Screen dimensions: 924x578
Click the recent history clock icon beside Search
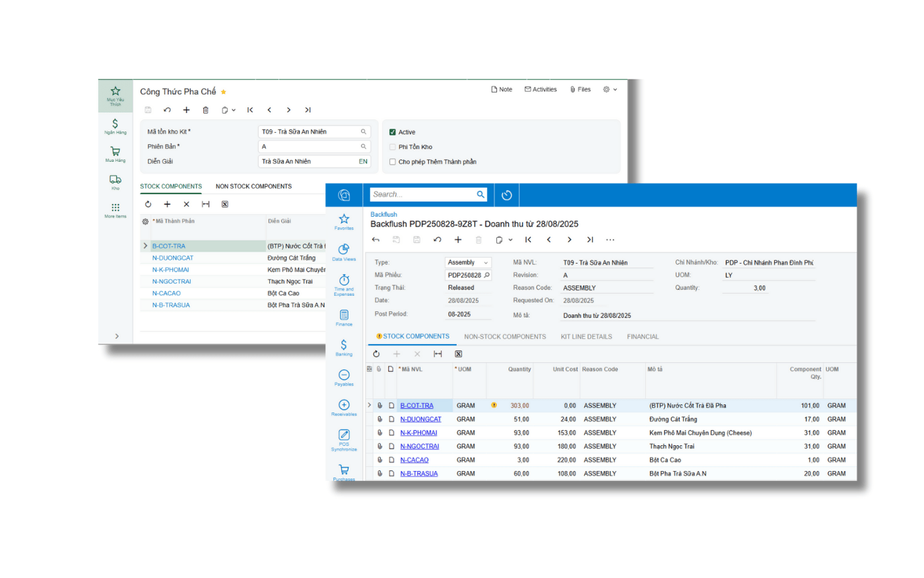507,195
